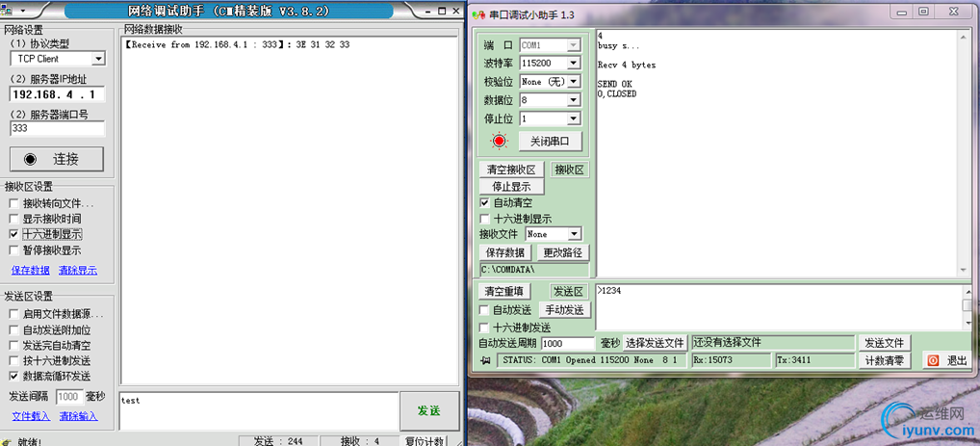Click the Receive from 192.168.4.1 data line
The height and width of the screenshot is (446, 980).
237,45
